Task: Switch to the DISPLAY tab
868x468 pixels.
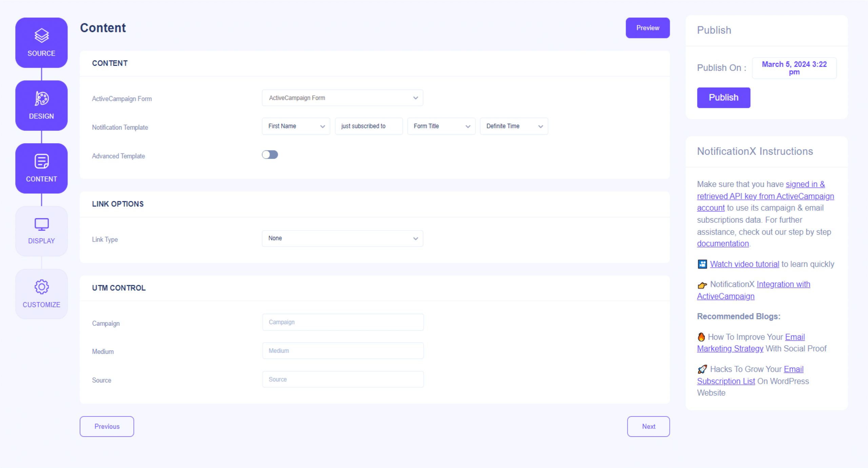Action: click(x=41, y=230)
